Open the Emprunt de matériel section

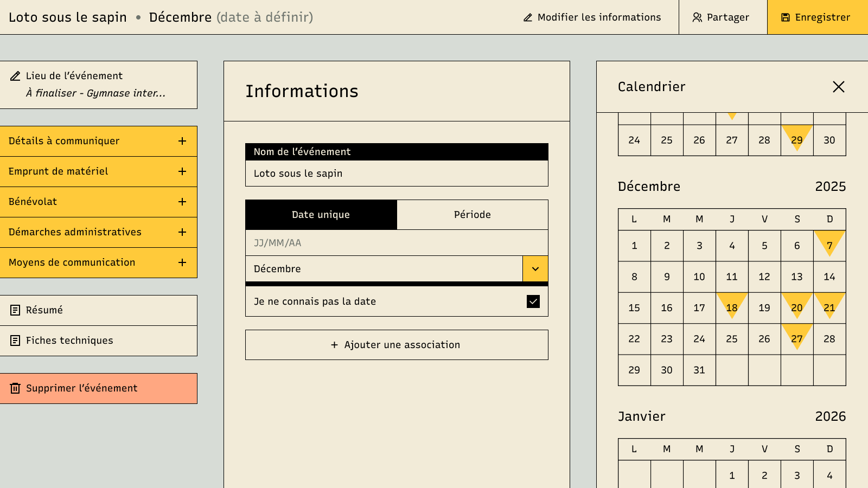tap(182, 171)
